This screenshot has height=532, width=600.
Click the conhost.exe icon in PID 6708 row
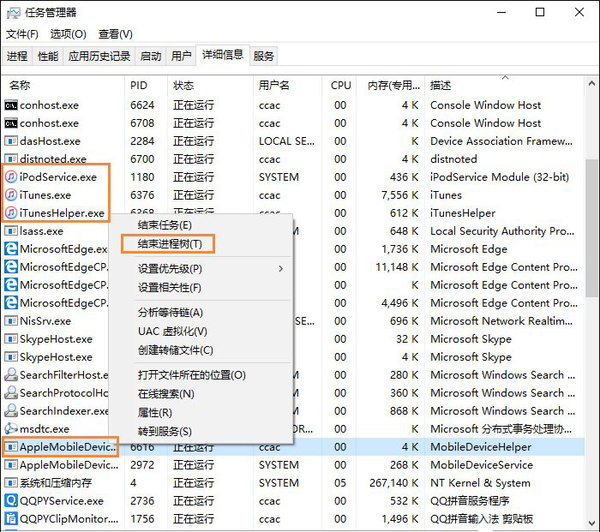pos(11,123)
